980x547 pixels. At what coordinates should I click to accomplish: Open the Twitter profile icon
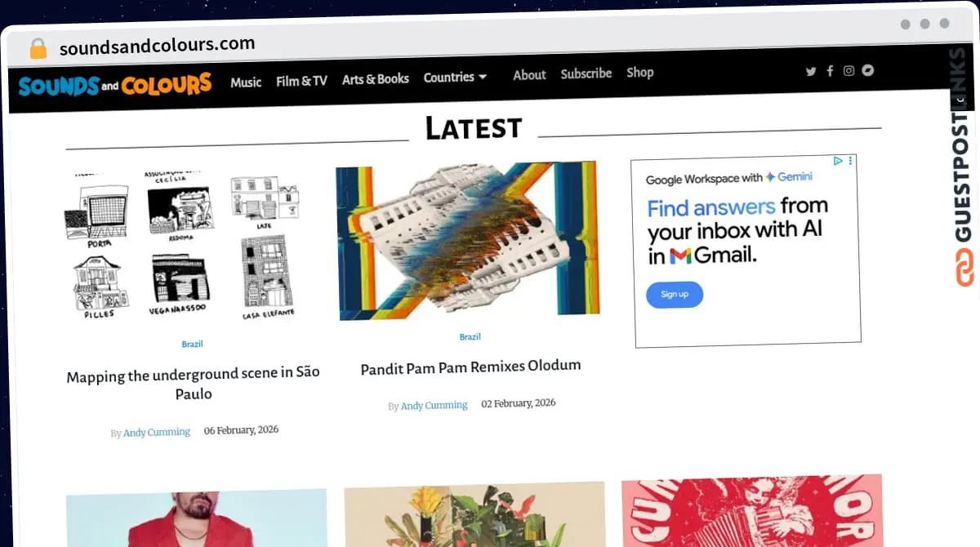(811, 71)
